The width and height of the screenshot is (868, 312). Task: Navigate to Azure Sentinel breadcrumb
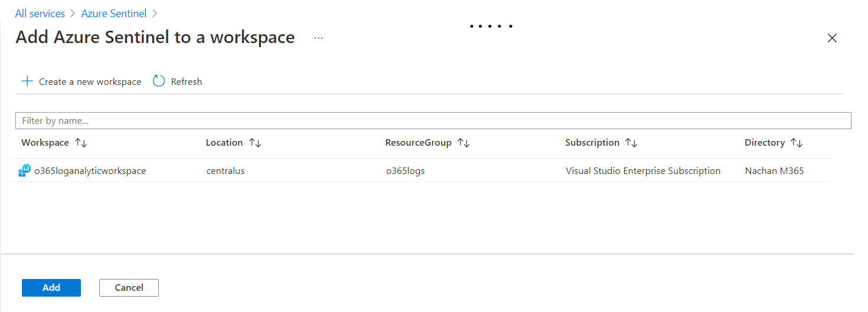[x=115, y=13]
